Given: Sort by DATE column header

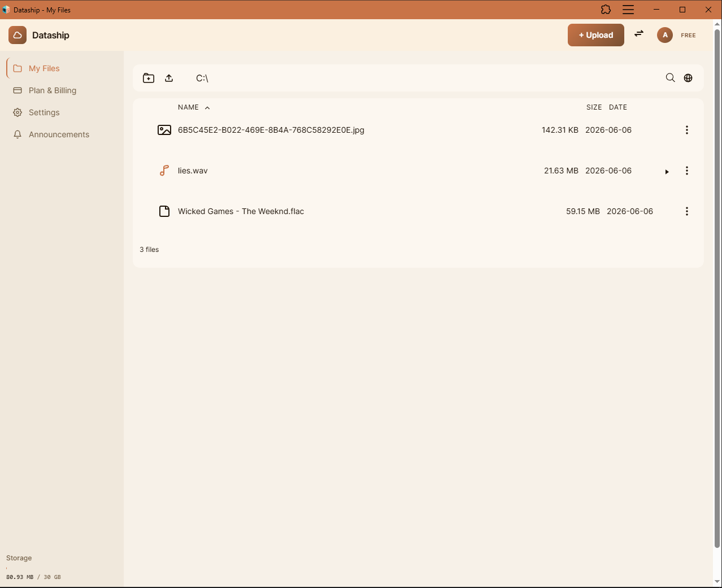Looking at the screenshot, I should point(618,107).
